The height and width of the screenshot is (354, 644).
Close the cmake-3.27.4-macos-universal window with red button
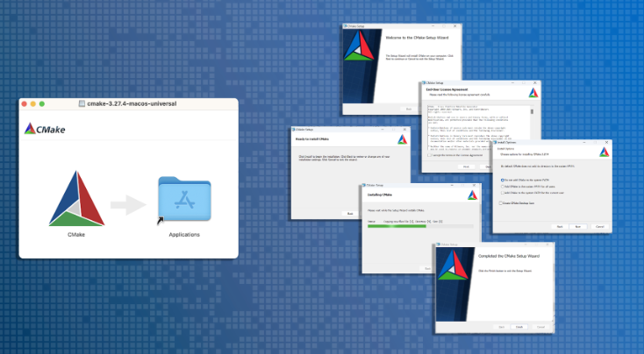point(25,104)
